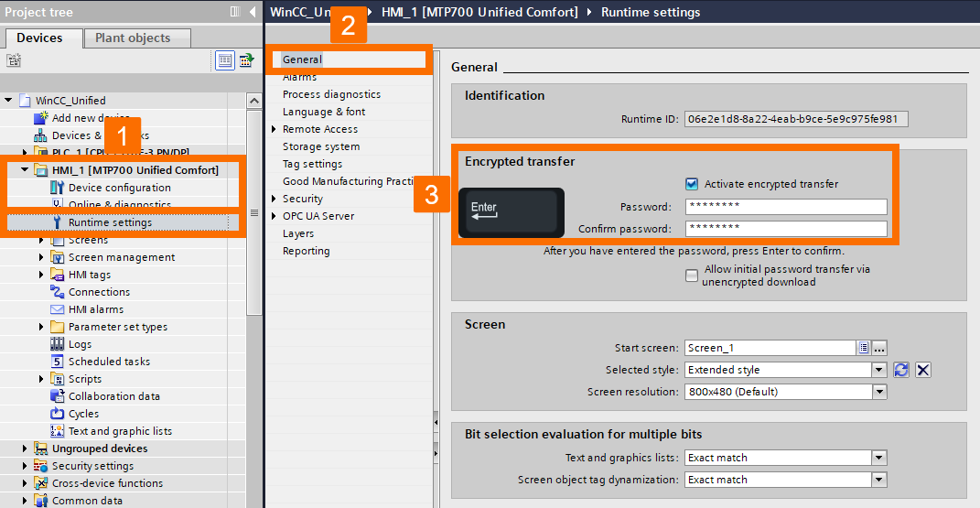Select Storage system settings

tap(321, 146)
